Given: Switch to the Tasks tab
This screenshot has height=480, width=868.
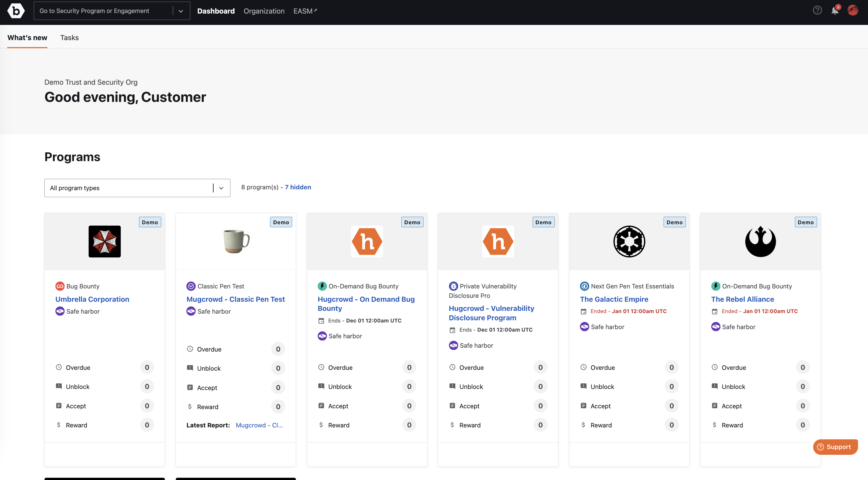Looking at the screenshot, I should click(70, 37).
